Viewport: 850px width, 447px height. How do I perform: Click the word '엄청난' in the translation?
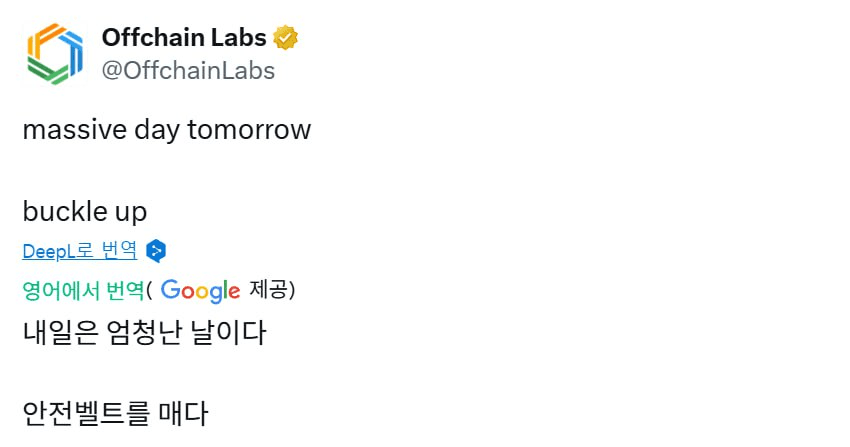coord(144,333)
